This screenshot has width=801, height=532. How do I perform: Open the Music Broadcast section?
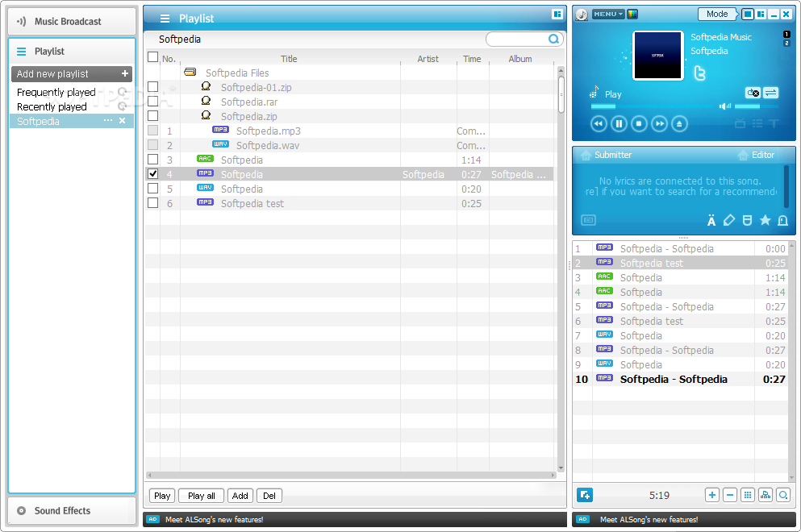click(72, 22)
